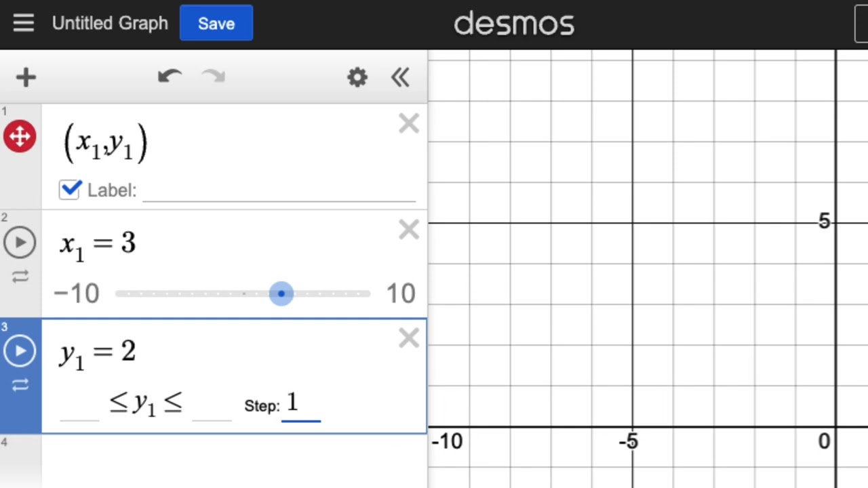Undo the last action
Image resolution: width=868 pixels, height=488 pixels.
tap(170, 77)
